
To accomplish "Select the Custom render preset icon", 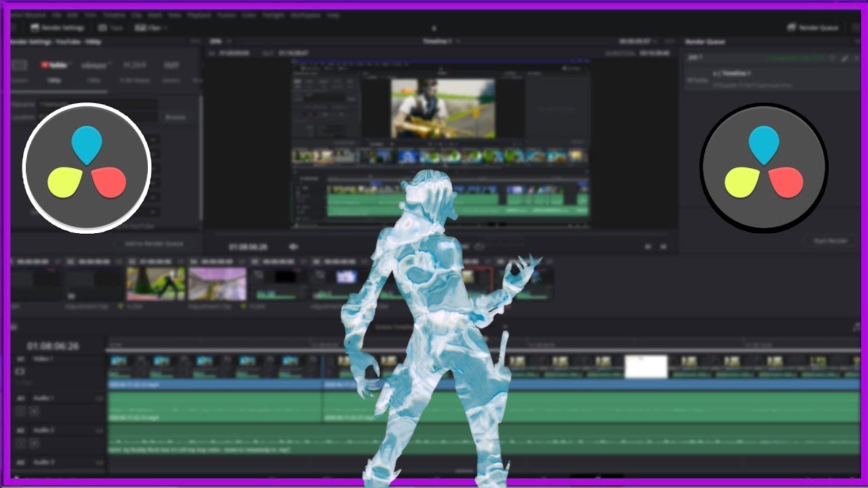I will click(20, 65).
